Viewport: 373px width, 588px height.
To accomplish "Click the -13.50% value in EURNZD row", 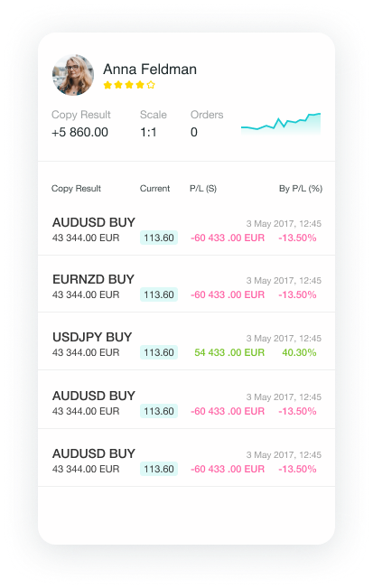I will pos(297,294).
